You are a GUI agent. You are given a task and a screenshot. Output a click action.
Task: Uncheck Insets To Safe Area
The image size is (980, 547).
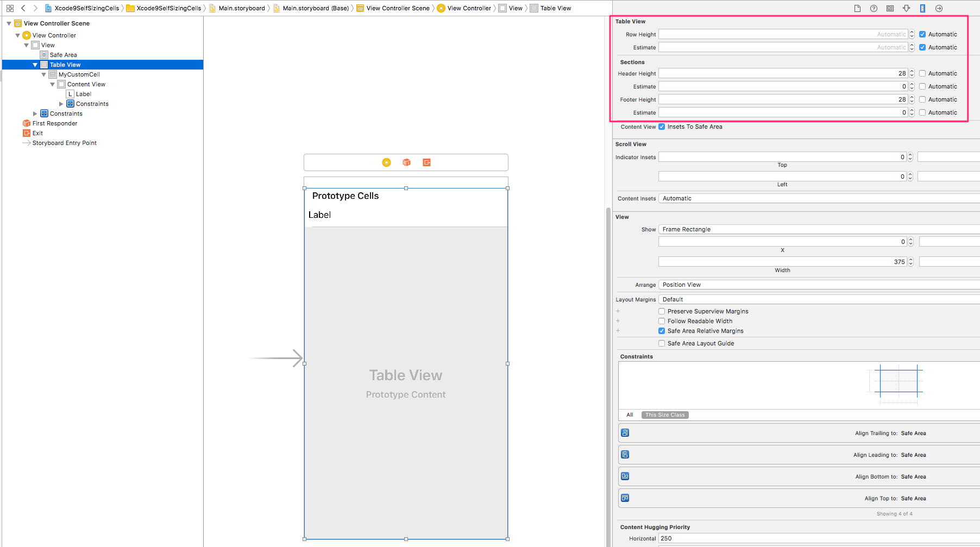click(662, 127)
